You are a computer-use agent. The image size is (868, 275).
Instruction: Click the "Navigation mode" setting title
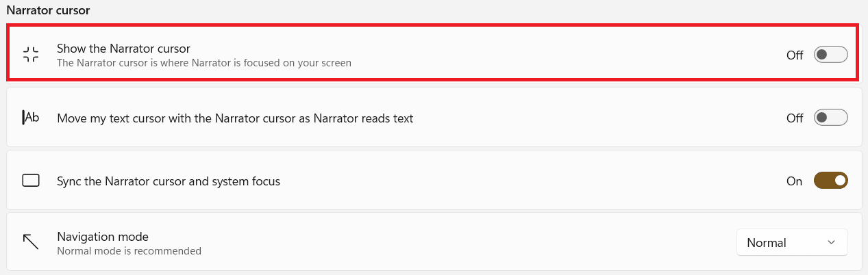pos(103,237)
